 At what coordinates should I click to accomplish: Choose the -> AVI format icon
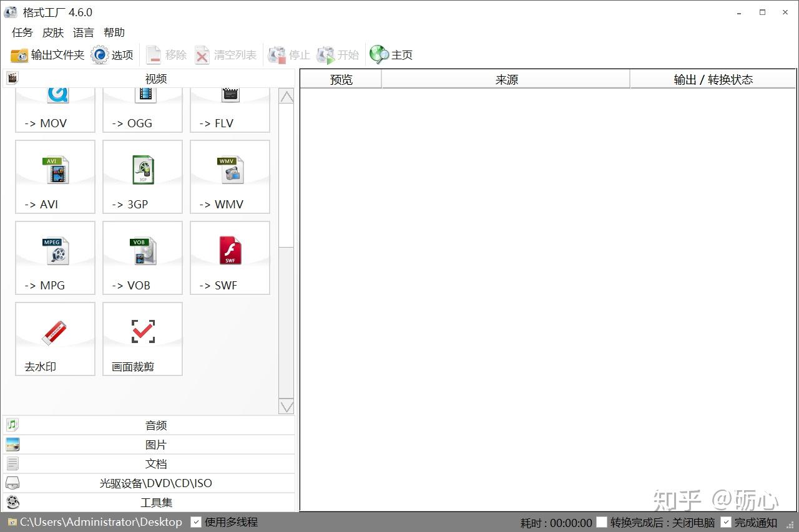pyautogui.click(x=55, y=177)
